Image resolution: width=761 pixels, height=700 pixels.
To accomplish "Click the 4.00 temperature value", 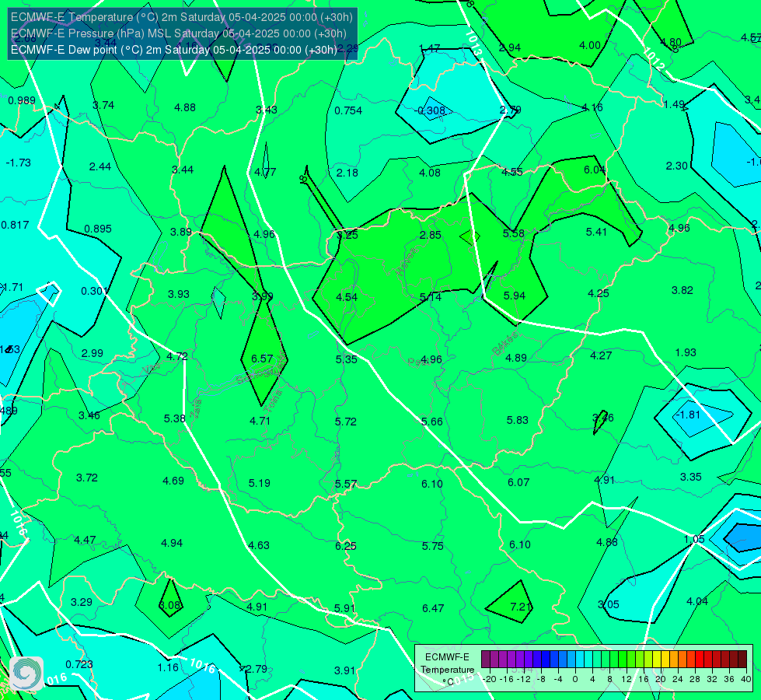I will (x=590, y=45).
